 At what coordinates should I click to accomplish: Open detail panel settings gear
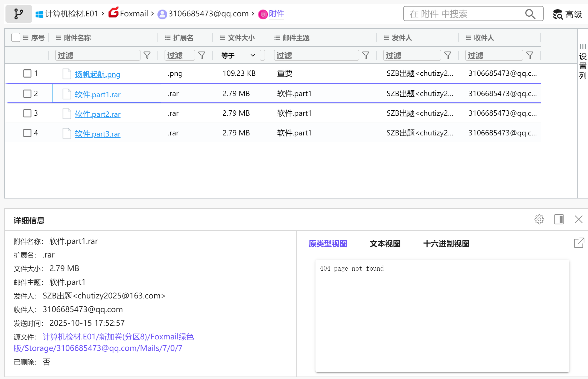pyautogui.click(x=539, y=219)
